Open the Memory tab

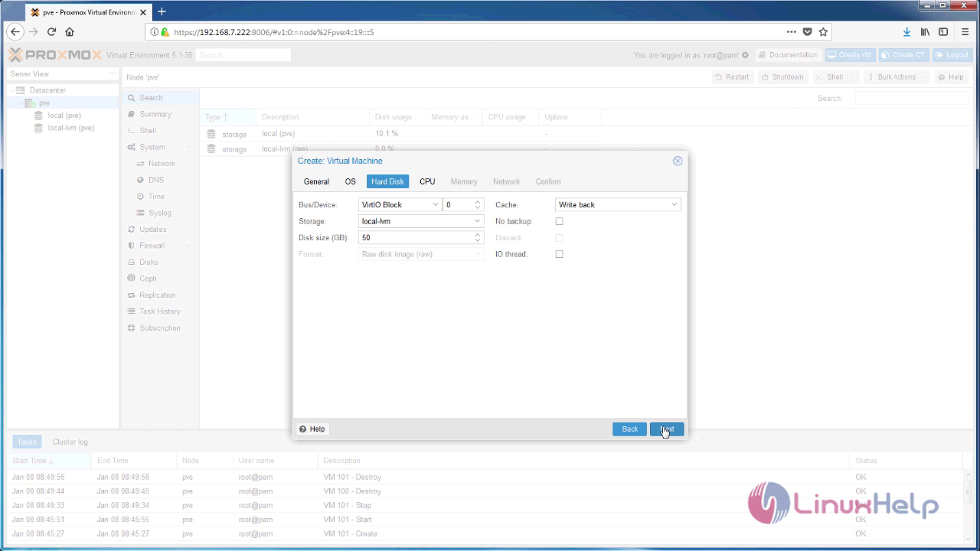pos(464,181)
